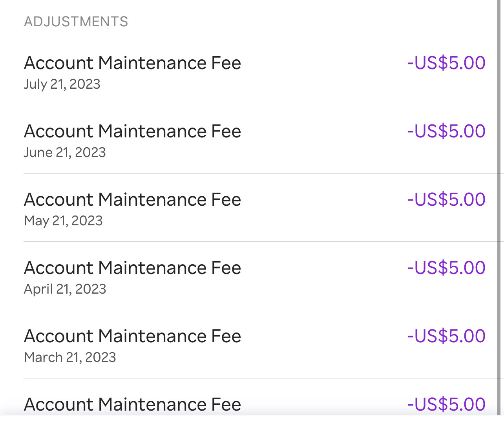Image resolution: width=504 pixels, height=422 pixels.
Task: Open the partially visible bottom Account Maintenance Fee
Action: coord(132,405)
